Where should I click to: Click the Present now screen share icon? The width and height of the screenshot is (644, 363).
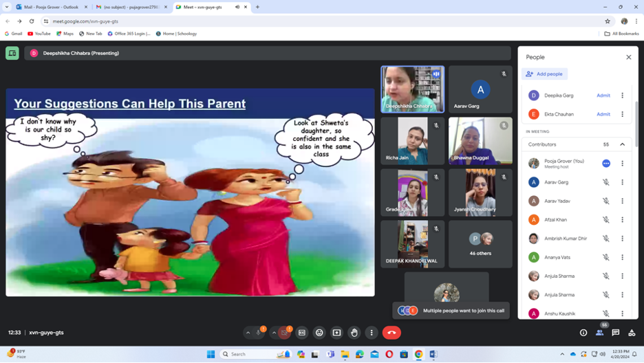(336, 333)
